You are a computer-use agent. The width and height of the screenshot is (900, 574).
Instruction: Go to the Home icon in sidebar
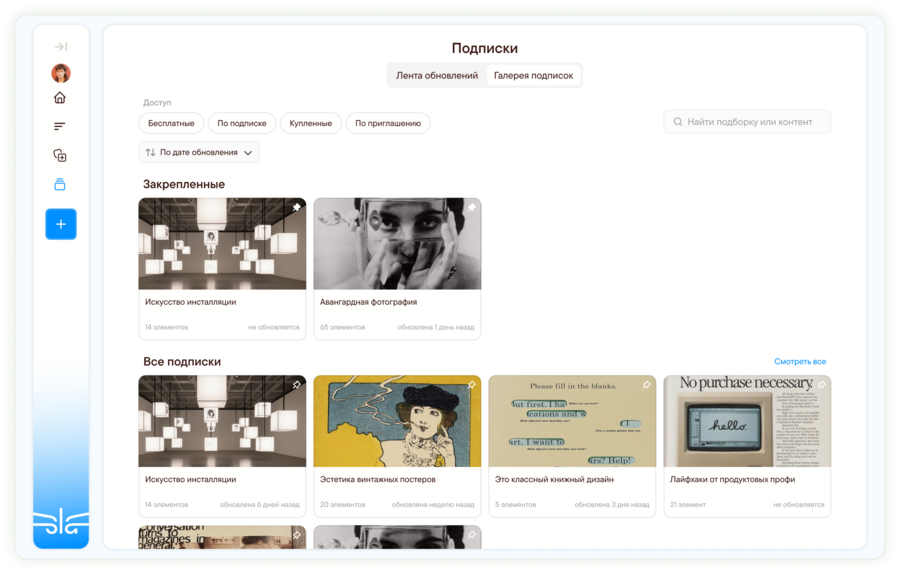point(60,98)
